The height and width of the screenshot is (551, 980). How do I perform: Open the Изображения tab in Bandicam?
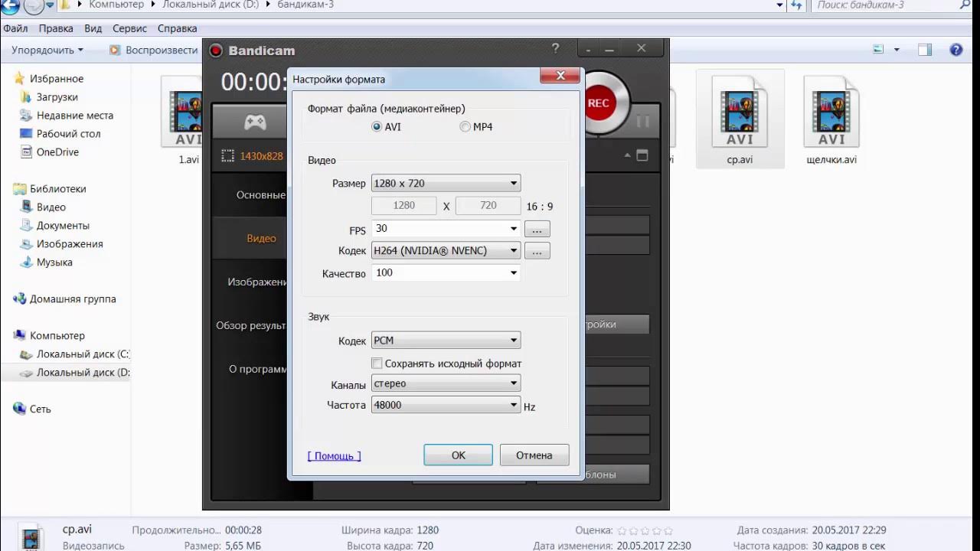point(257,282)
